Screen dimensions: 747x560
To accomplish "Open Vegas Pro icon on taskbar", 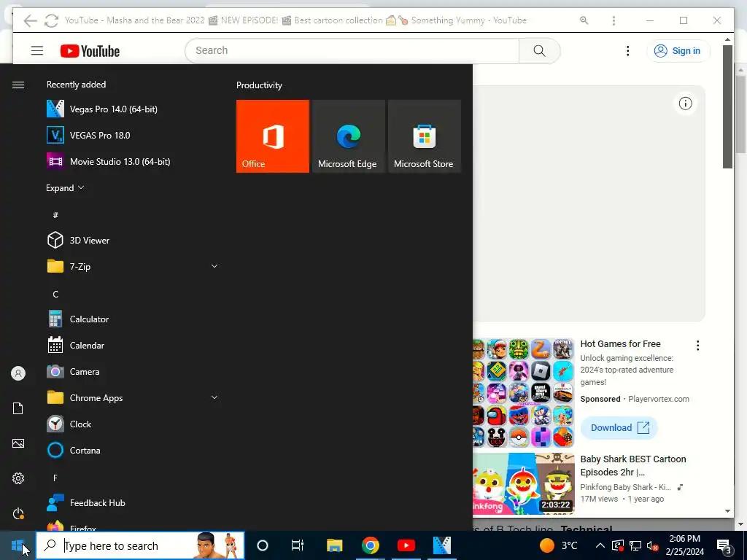I will pyautogui.click(x=441, y=545).
